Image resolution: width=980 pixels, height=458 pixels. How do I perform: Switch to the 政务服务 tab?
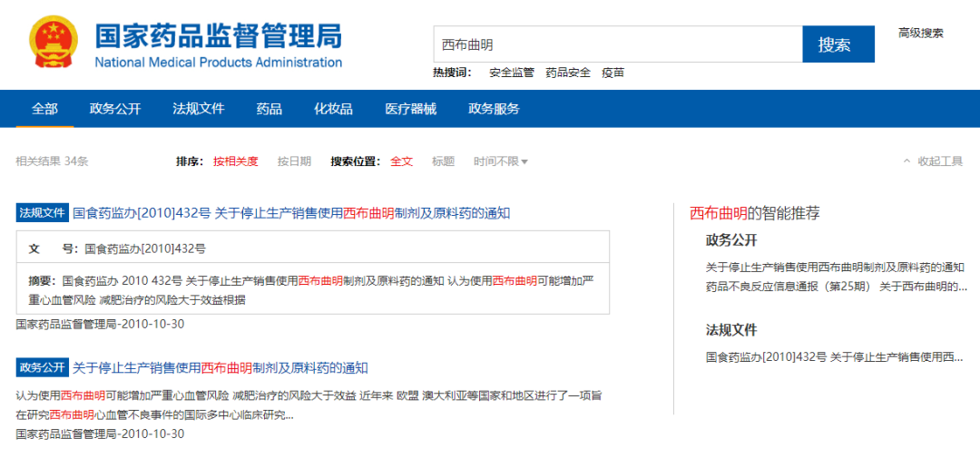click(494, 110)
